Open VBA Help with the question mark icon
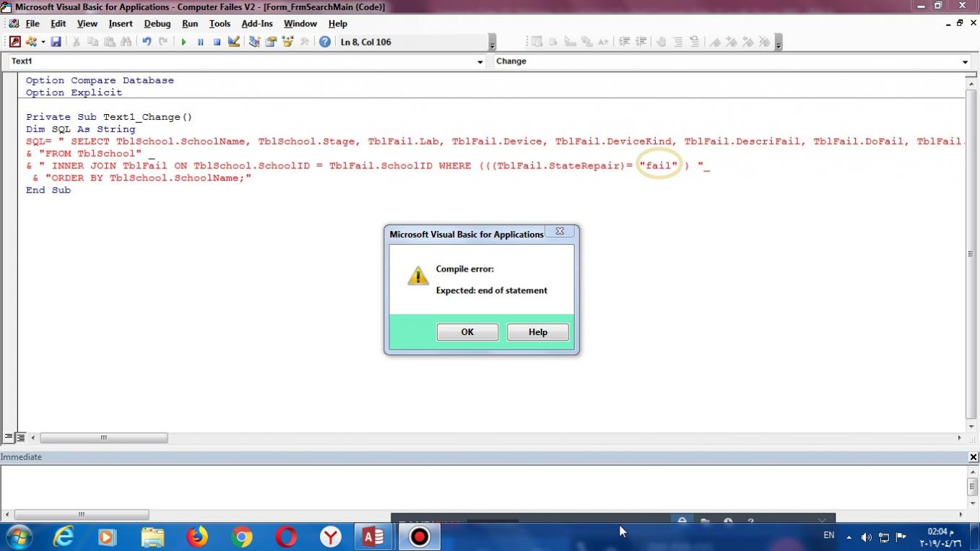The image size is (980, 551). [x=325, y=42]
